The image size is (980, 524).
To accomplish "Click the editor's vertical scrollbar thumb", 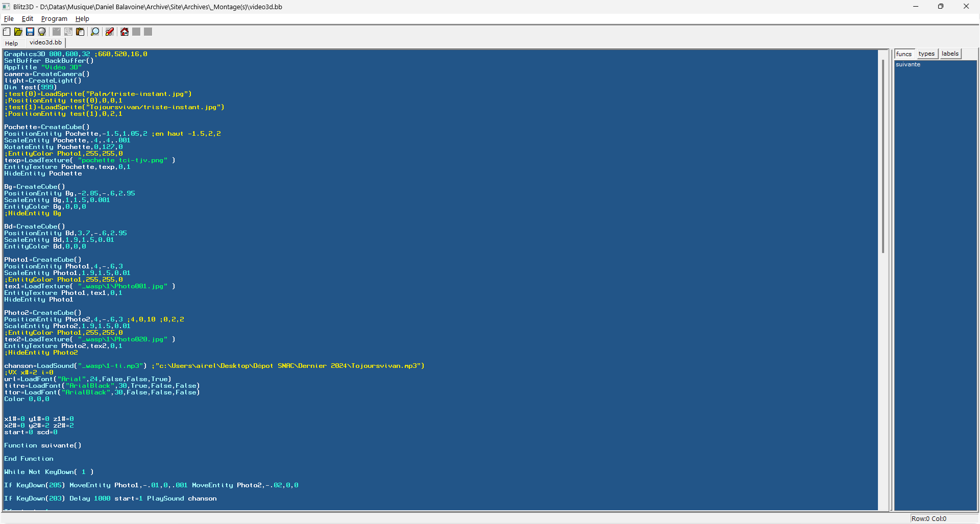I will click(x=883, y=156).
